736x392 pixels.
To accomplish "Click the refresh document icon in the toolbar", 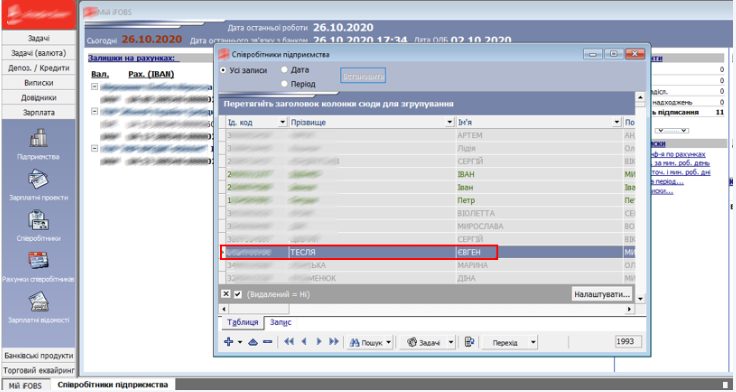I will (x=468, y=342).
